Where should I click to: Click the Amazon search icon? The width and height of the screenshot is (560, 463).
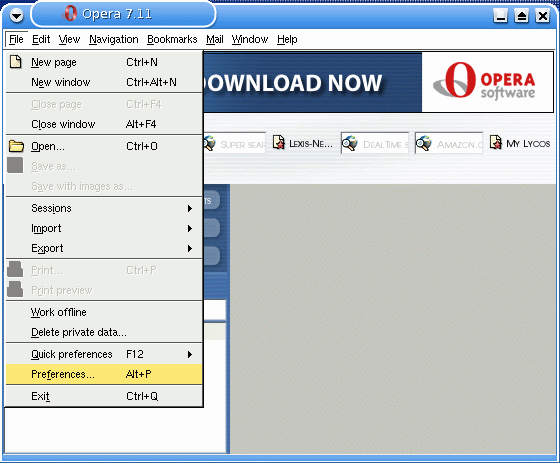(424, 144)
